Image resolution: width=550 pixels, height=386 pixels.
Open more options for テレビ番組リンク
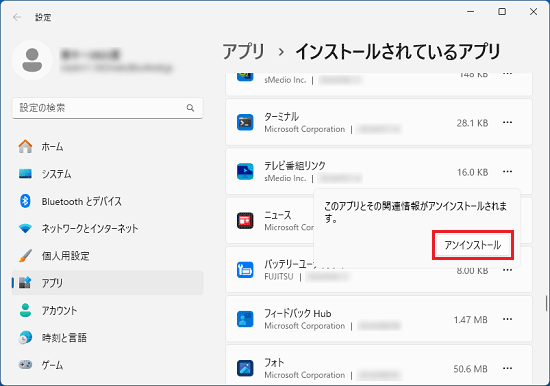(x=507, y=172)
